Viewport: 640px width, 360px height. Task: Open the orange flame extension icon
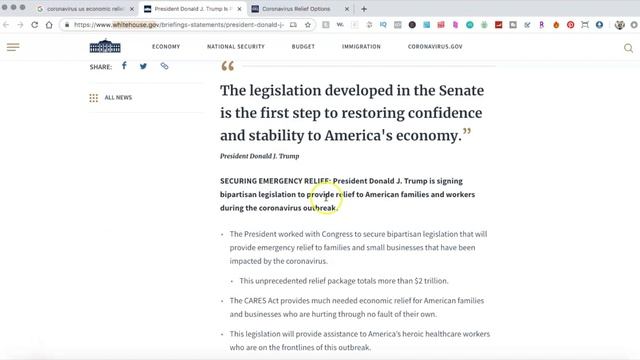click(x=556, y=25)
